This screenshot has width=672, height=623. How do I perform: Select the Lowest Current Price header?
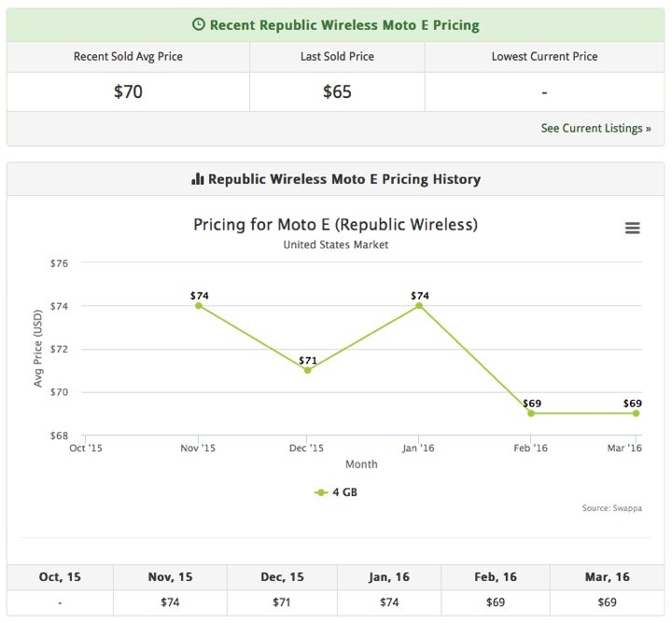(x=545, y=57)
